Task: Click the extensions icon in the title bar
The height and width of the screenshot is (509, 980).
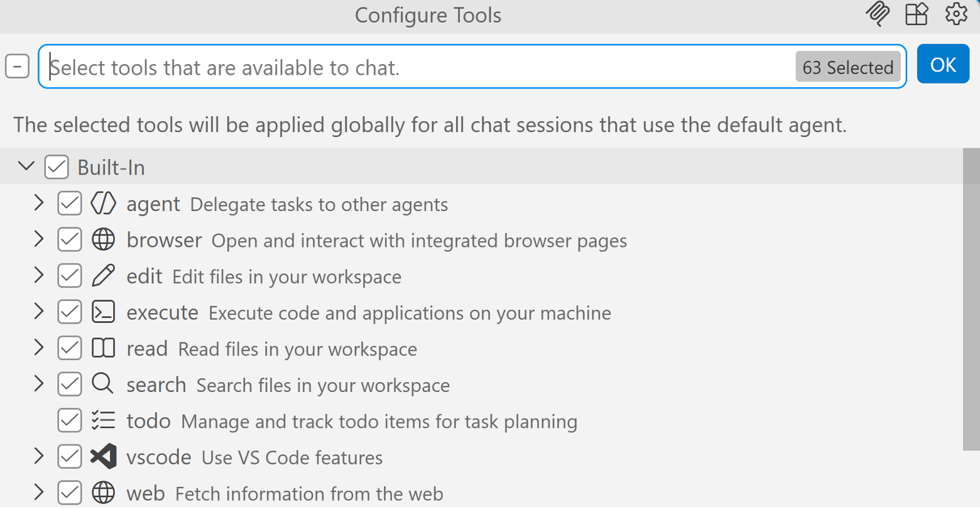Action: click(x=917, y=14)
